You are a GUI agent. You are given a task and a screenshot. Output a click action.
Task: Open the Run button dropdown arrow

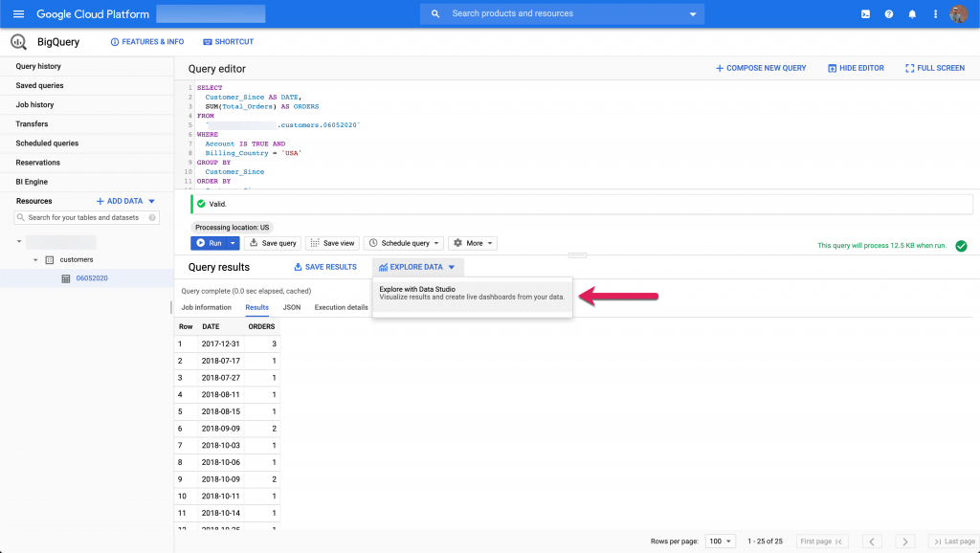coord(233,243)
